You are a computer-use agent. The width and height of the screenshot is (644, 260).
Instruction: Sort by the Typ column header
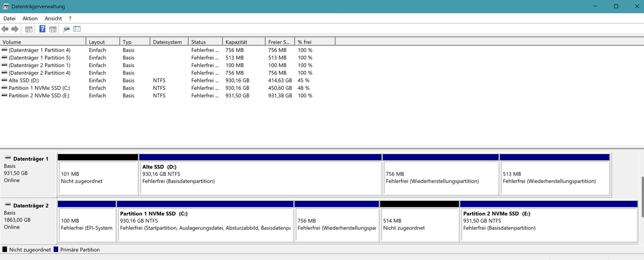coord(135,42)
